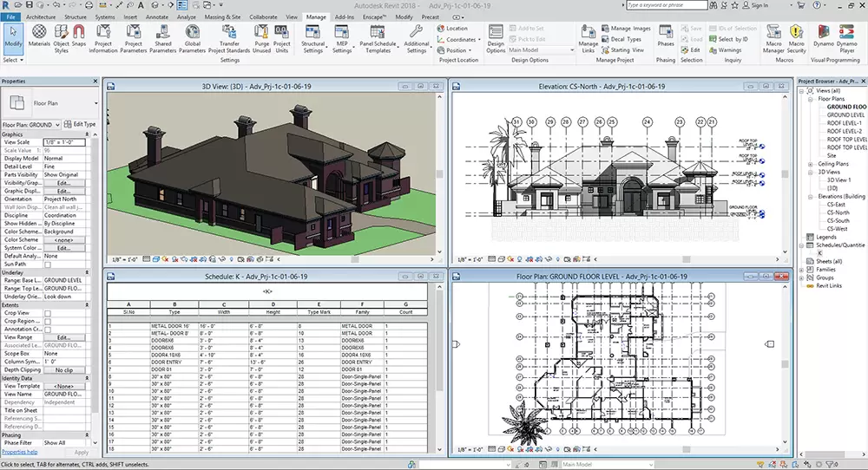868x470 pixels.
Task: Open the Materials tool in the ribbon
Action: point(39,37)
